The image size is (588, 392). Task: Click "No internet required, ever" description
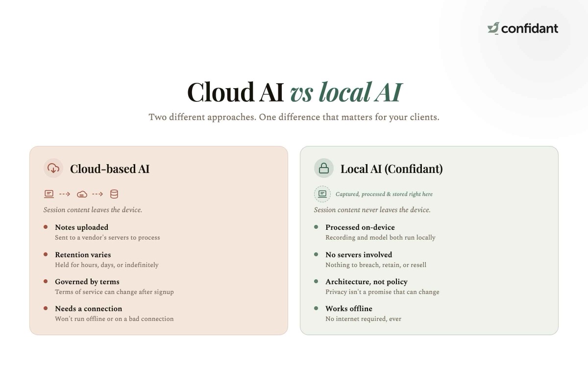click(x=364, y=319)
